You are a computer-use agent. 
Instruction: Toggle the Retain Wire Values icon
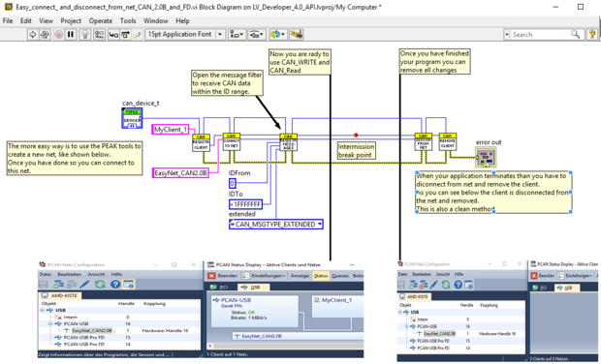(99, 35)
